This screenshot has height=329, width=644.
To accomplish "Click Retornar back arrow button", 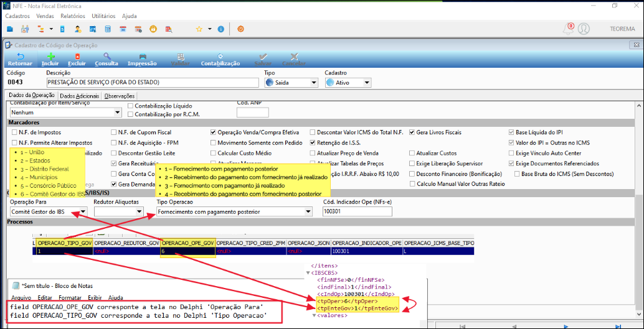I will point(20,60).
